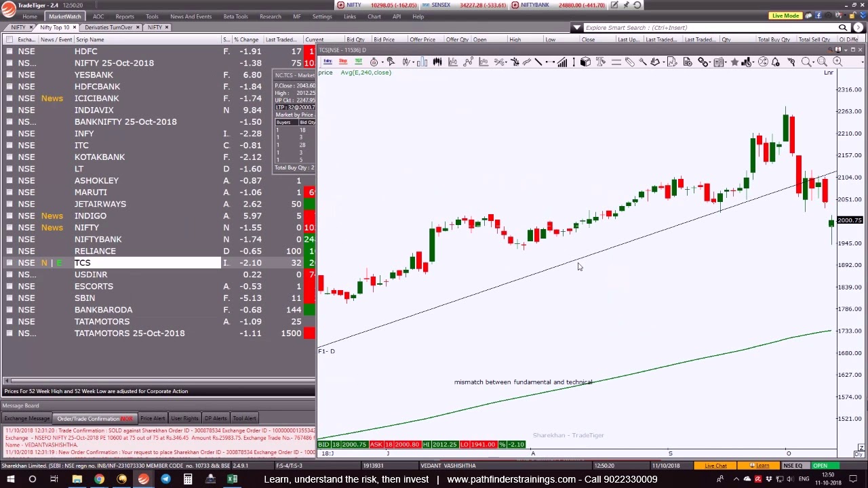Click the bell alert icon in chart toolbar
Screen dimensions: 868x488
coord(775,62)
